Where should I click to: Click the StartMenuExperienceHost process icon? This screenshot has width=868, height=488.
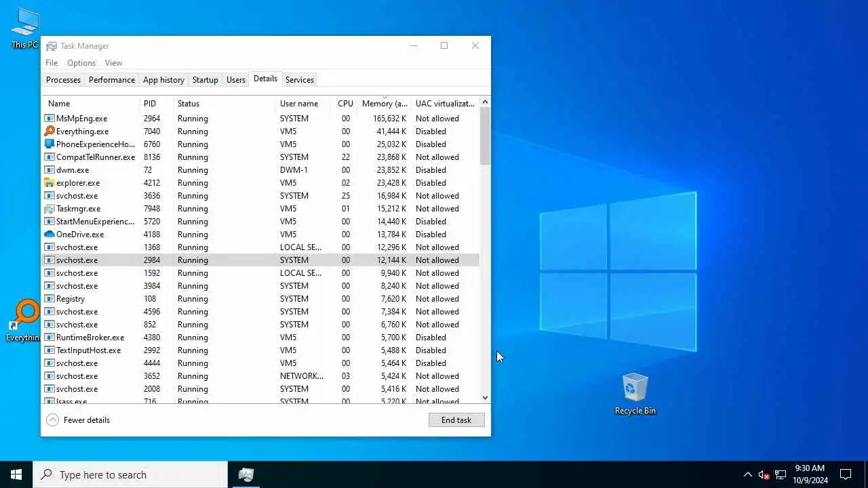[x=49, y=221]
